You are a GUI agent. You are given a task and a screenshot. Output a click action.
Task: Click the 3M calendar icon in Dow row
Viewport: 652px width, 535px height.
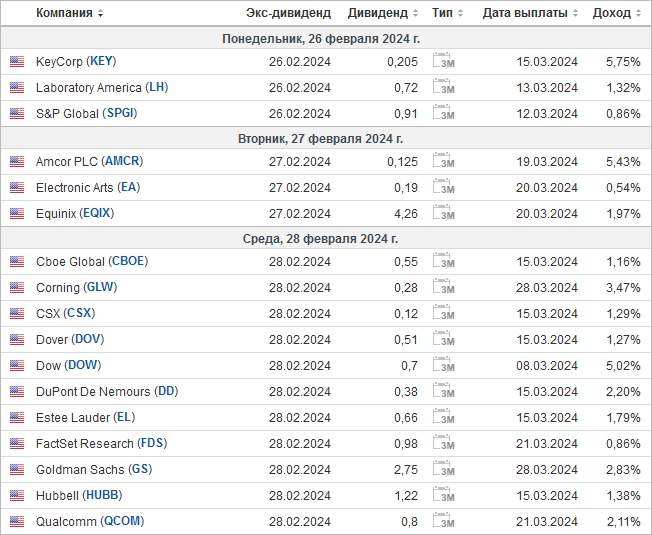pos(444,364)
